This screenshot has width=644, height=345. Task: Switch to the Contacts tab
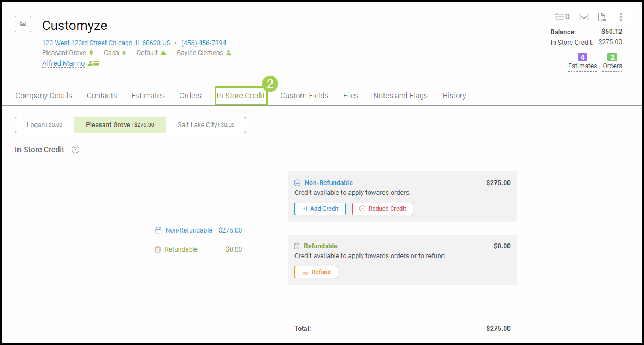[x=102, y=96]
